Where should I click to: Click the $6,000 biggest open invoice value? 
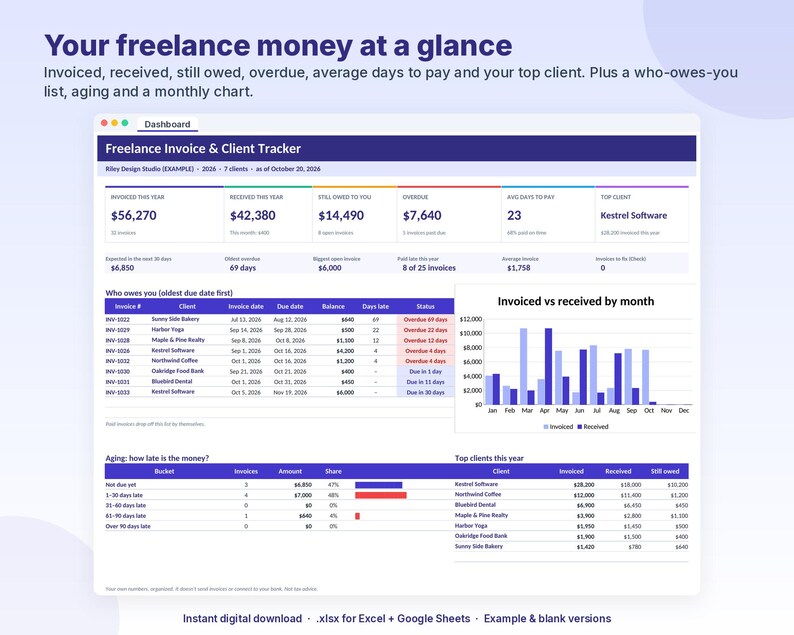(330, 268)
